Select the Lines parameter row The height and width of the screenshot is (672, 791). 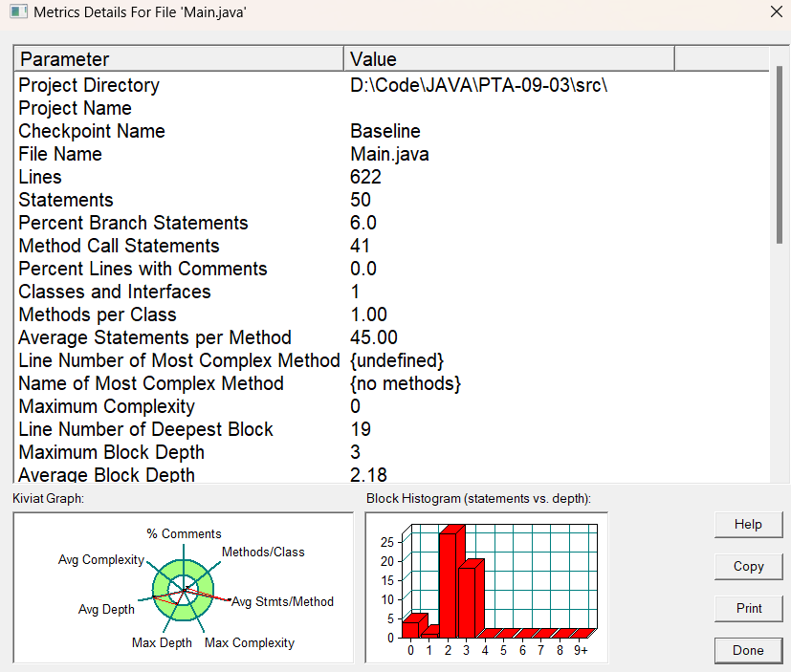pos(391,177)
